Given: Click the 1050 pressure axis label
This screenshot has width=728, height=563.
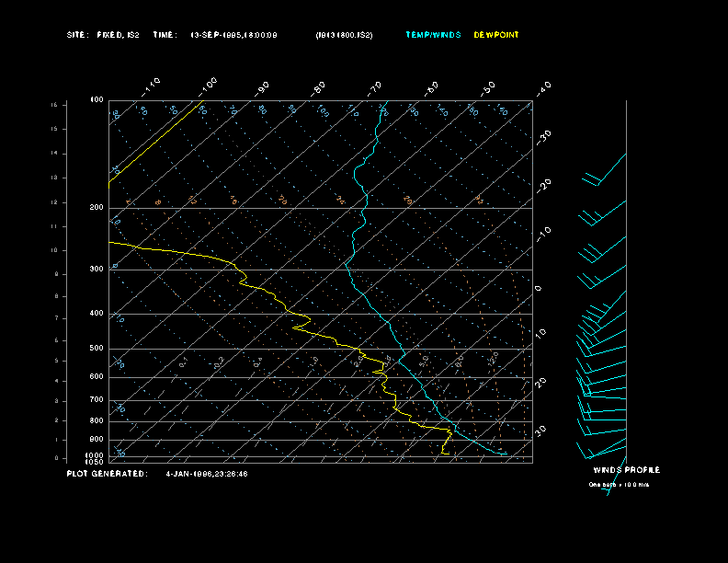Looking at the screenshot, I should coord(95,462).
